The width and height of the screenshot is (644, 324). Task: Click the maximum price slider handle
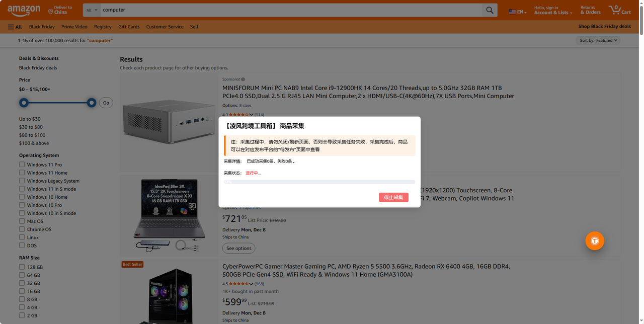click(x=91, y=103)
